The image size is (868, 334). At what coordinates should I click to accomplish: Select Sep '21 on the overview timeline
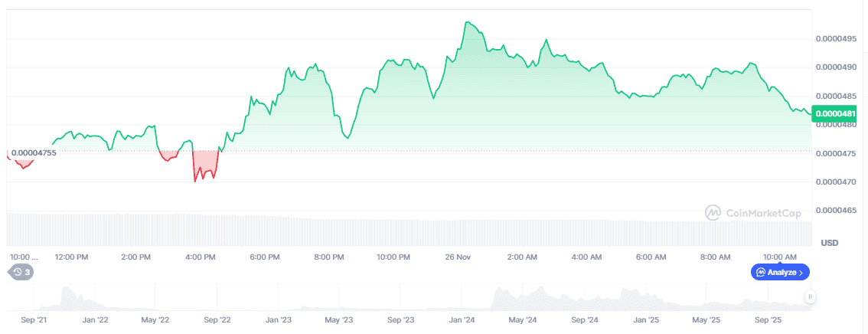(x=35, y=318)
